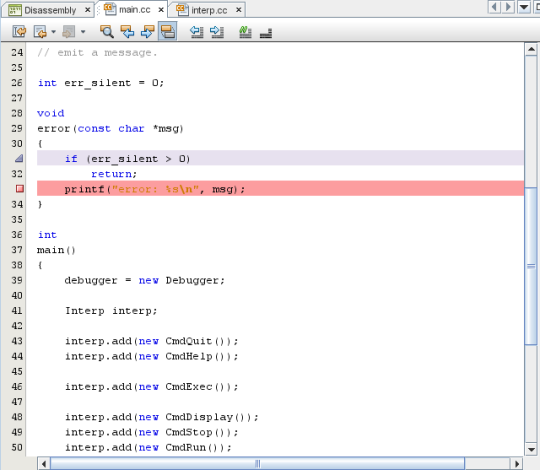Click 'error(const char *msg)' declaration
The image size is (540, 470).
(x=110, y=129)
